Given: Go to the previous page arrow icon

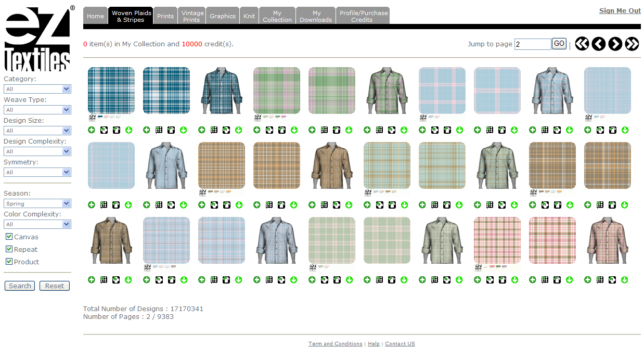Looking at the screenshot, I should (599, 44).
